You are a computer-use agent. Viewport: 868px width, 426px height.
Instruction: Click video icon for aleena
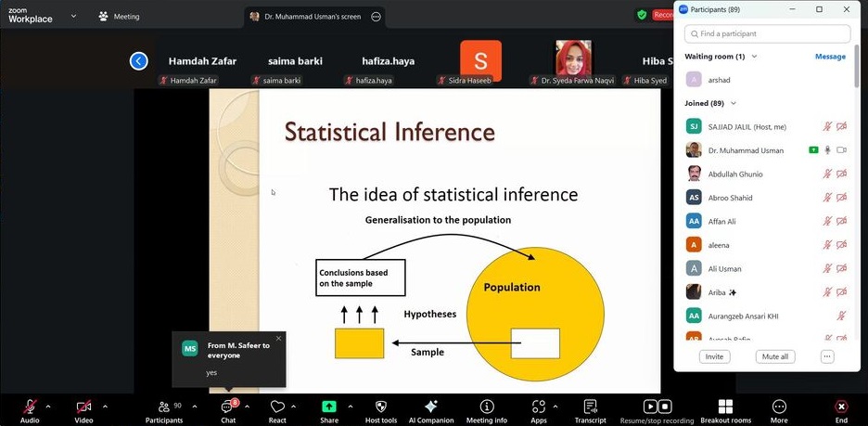[x=841, y=245]
